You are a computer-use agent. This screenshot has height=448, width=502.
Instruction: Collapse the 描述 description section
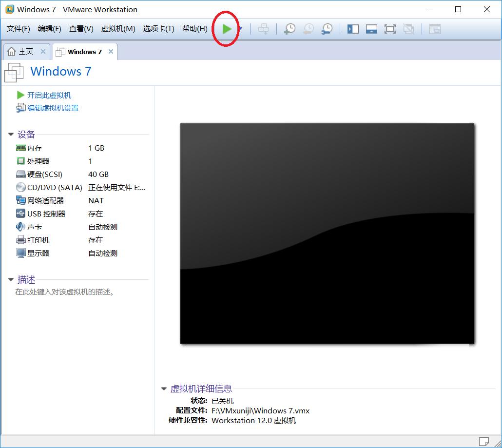[11, 280]
